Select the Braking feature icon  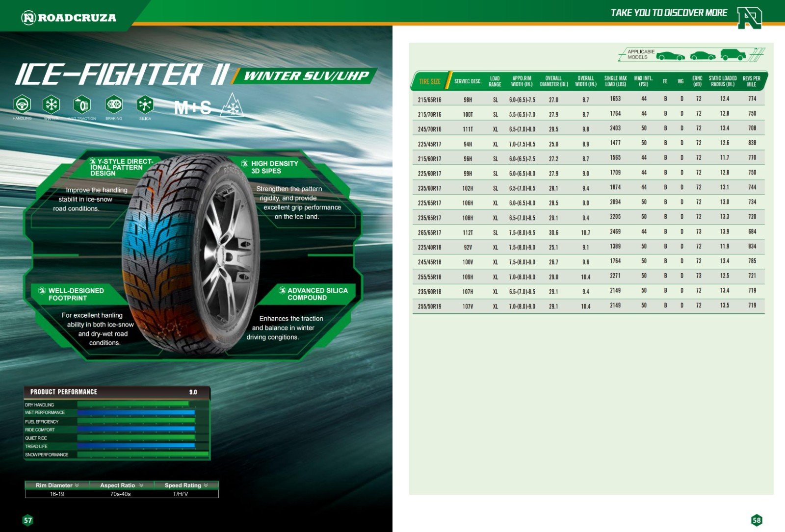coord(114,104)
